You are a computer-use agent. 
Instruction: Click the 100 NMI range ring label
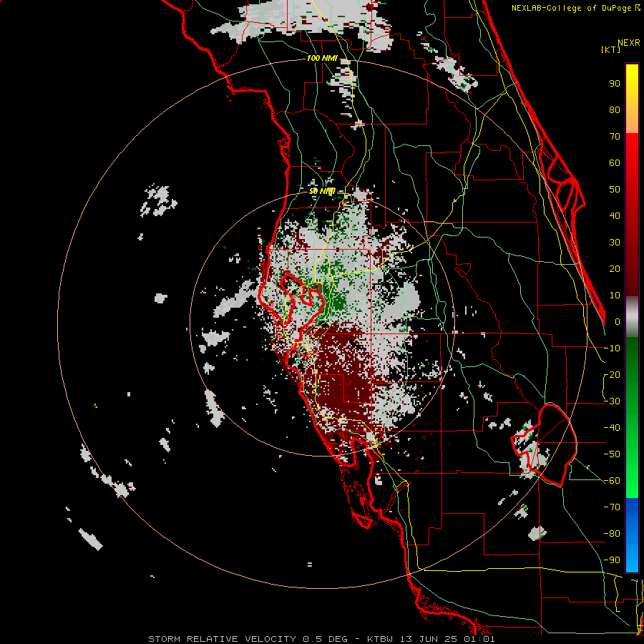pyautogui.click(x=322, y=58)
